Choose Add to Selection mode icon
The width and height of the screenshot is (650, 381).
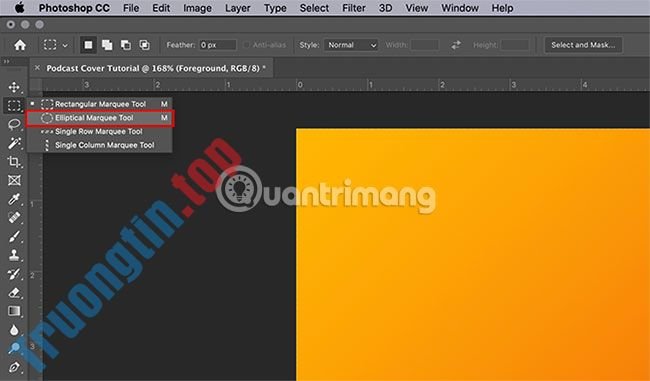coord(107,45)
